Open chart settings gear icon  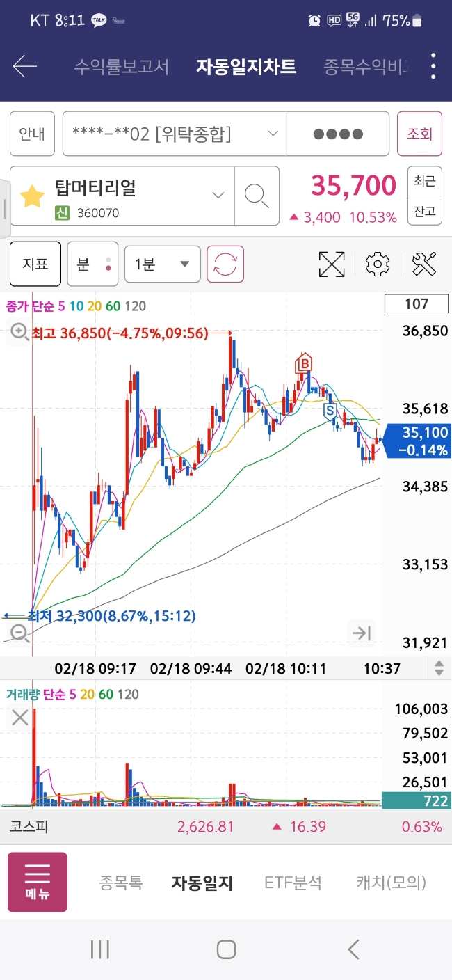pyautogui.click(x=378, y=264)
